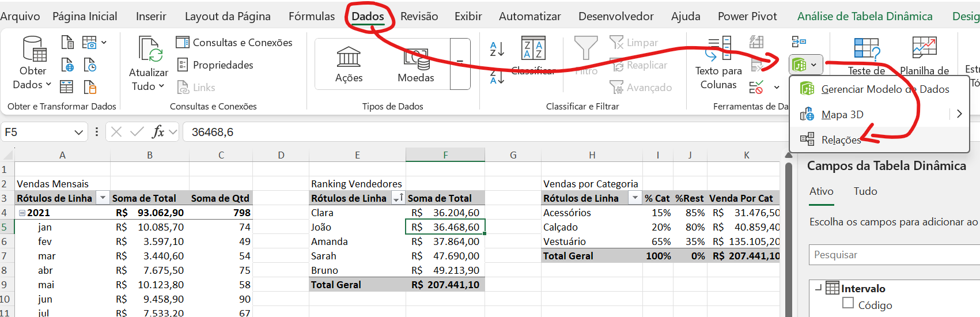Image resolution: width=980 pixels, height=317 pixels.
Task: Switch to the Página Inicial tab
Action: [85, 16]
